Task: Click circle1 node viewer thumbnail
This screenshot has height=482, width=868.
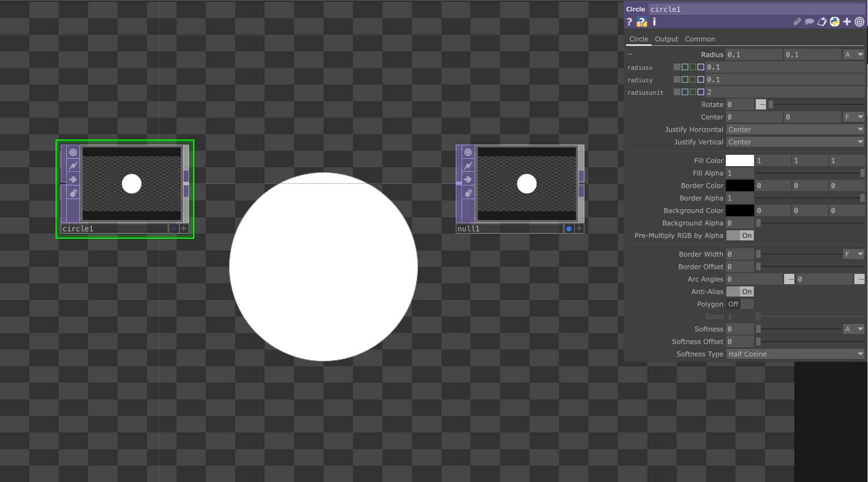Action: (x=131, y=184)
